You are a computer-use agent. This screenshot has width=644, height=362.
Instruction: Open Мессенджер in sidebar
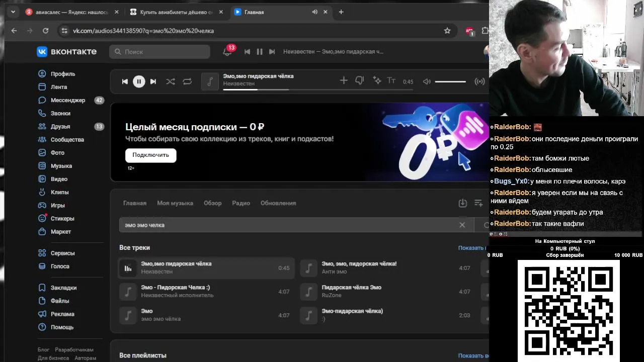point(67,100)
